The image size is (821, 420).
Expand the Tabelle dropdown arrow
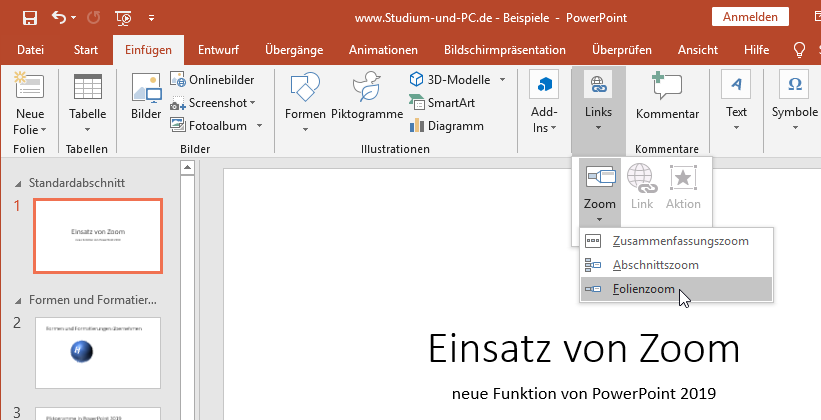[87, 129]
